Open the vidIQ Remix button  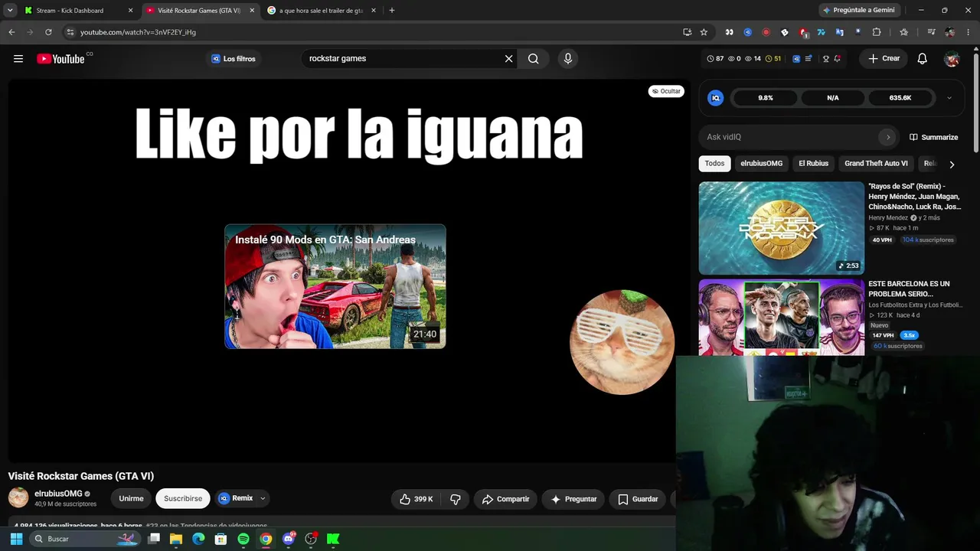236,498
